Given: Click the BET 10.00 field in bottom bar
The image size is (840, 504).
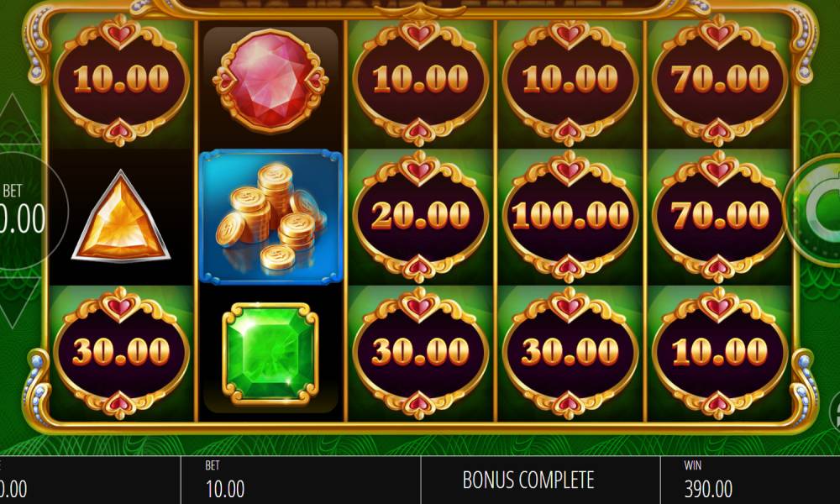Looking at the screenshot, I should (301, 480).
